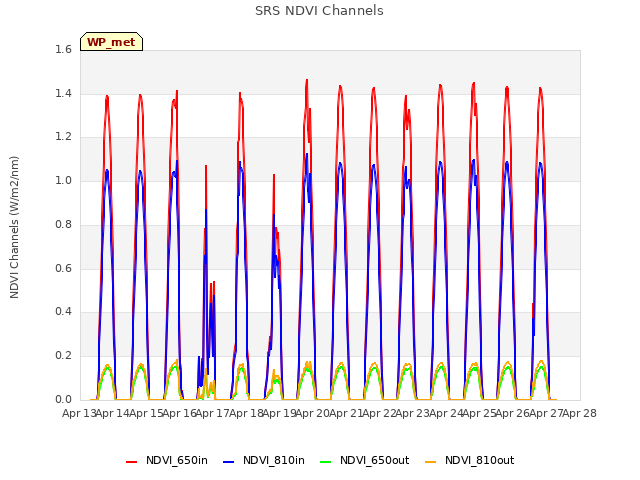Click the 0.6 y-axis tick label
This screenshot has width=640, height=480.
coord(63,268)
